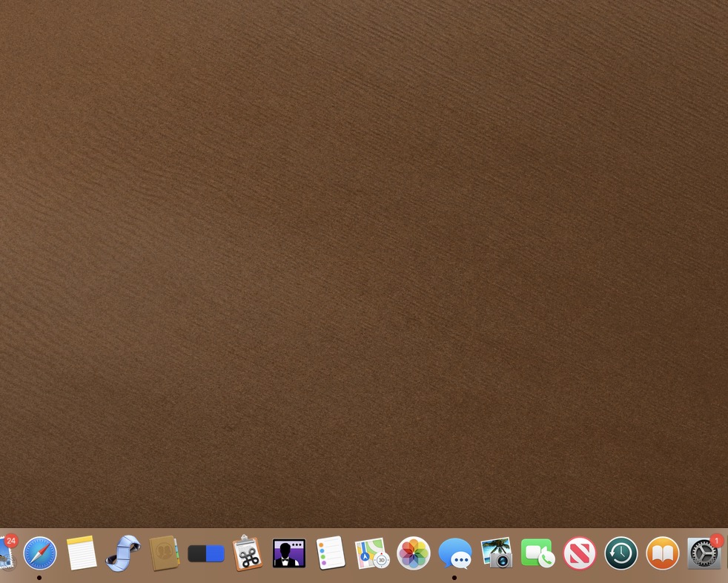Image resolution: width=728 pixels, height=583 pixels.
Task: Click the black and blue switch app icon
Action: 206,553
